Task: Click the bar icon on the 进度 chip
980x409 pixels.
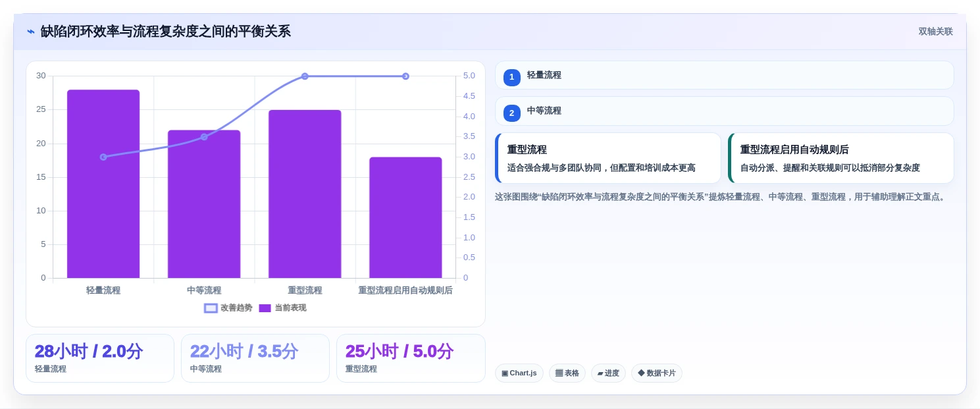Action: point(600,373)
